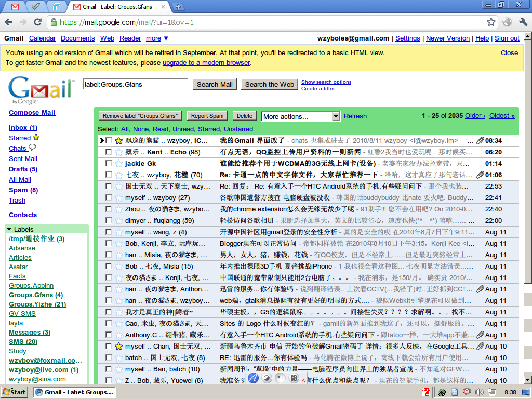Star the 'Bob .. 七夜, Misia (15)' conversation
532x399 pixels.
click(x=118, y=267)
